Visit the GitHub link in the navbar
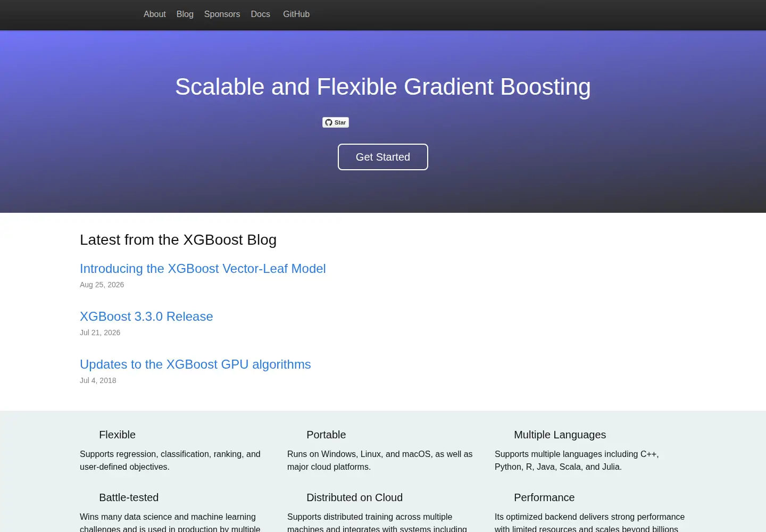766x532 pixels. click(x=296, y=14)
